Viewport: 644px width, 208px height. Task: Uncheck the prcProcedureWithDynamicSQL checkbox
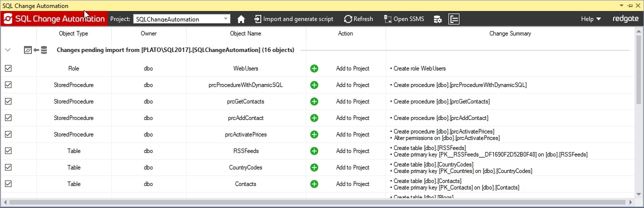click(8, 85)
